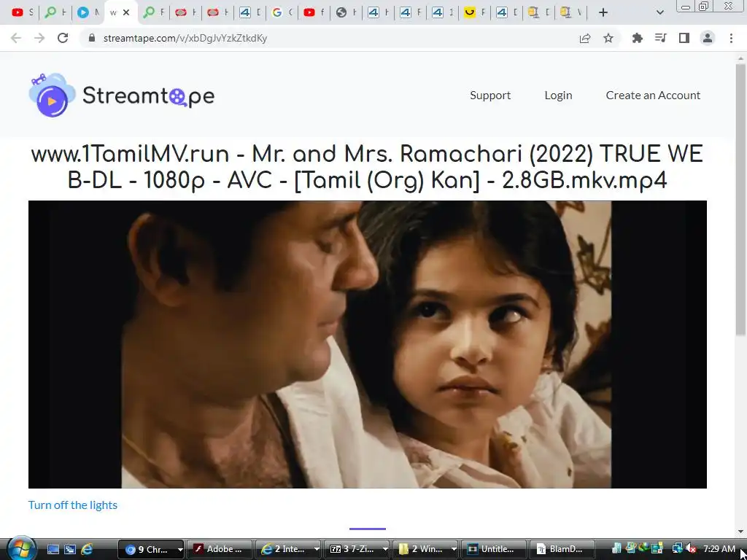Image resolution: width=747 pixels, height=560 pixels.
Task: Click the Streamtape logo
Action: point(122,96)
